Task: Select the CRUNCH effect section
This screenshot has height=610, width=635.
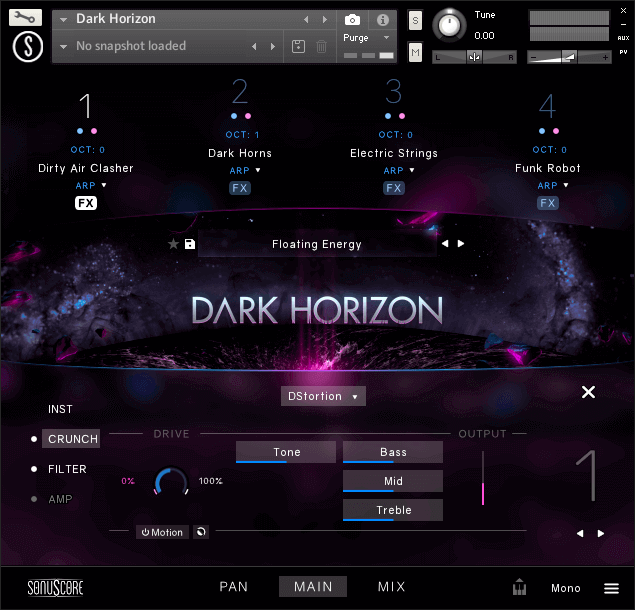Action: 71,439
